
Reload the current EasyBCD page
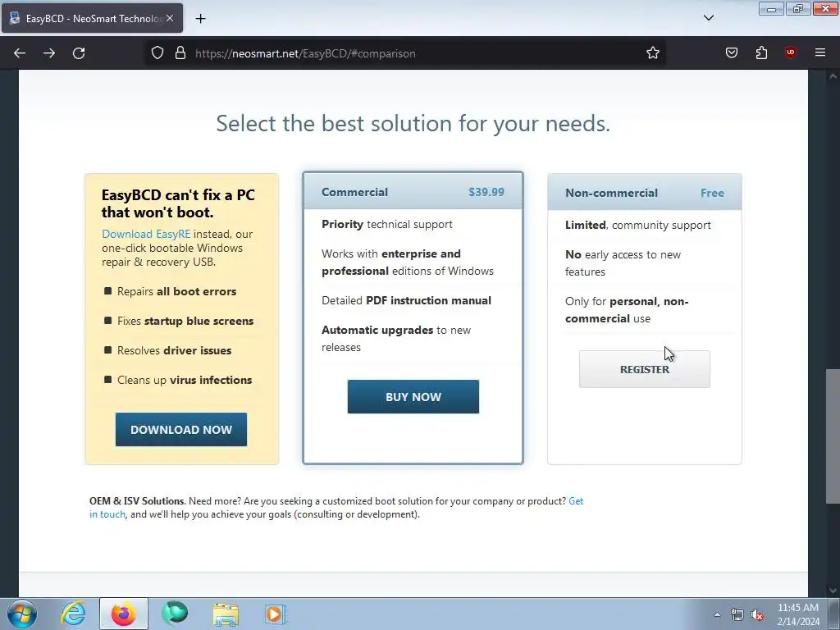click(x=79, y=53)
